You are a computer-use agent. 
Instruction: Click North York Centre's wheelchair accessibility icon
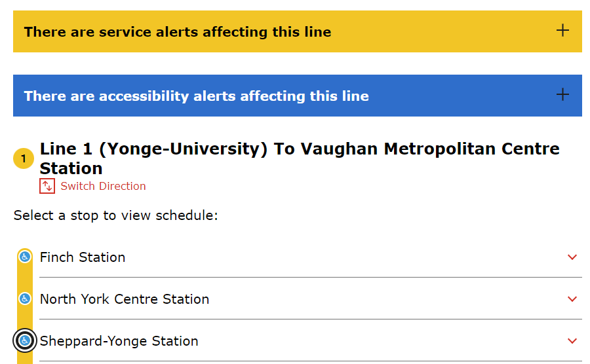tap(25, 299)
